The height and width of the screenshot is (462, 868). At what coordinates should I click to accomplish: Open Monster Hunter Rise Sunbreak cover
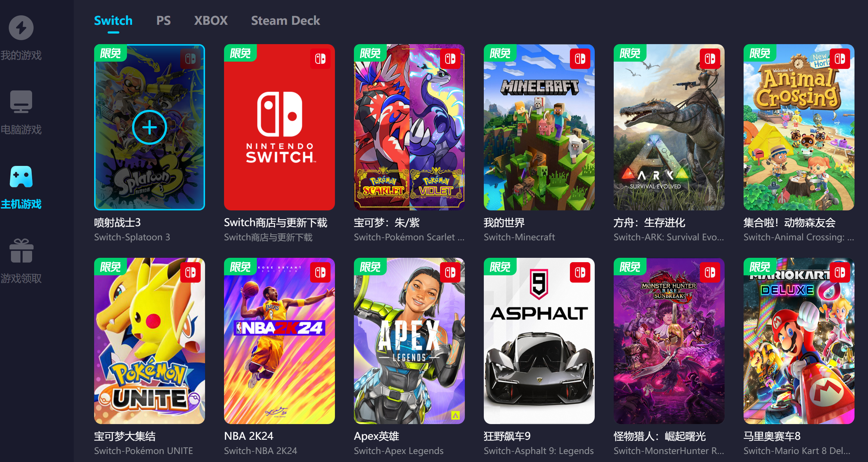tap(669, 341)
